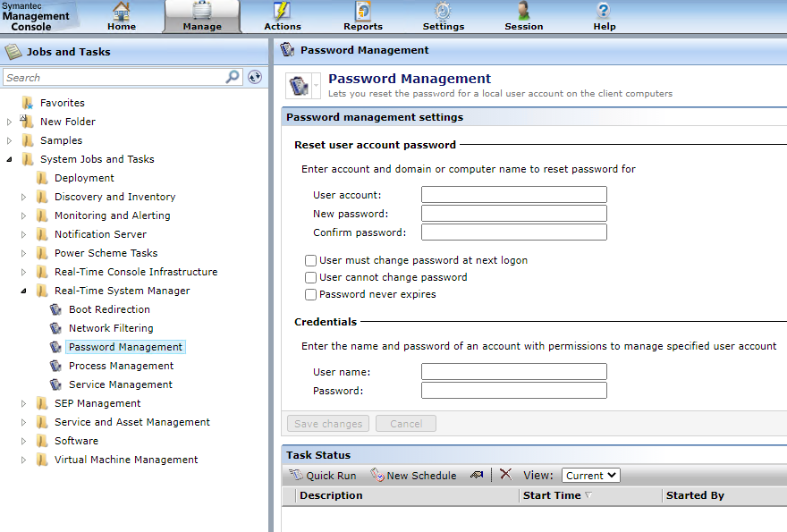Select Network Filtering task
This screenshot has width=787, height=532.
[x=111, y=328]
